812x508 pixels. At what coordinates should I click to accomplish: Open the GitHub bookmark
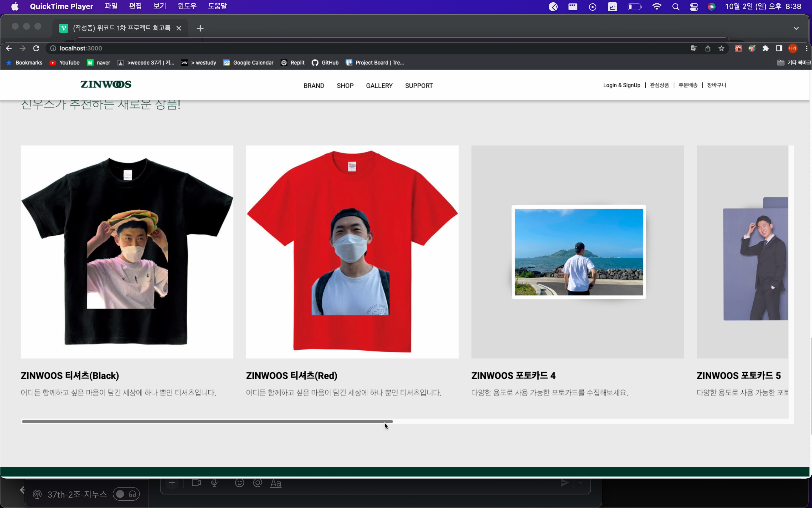tap(325, 62)
